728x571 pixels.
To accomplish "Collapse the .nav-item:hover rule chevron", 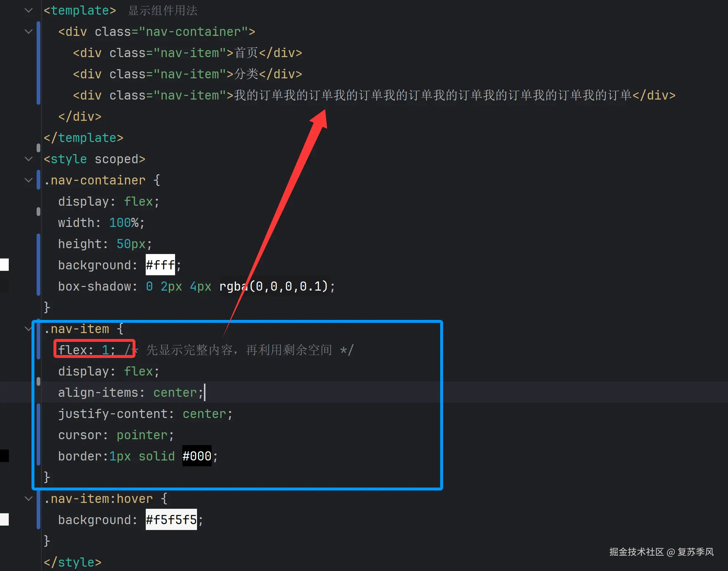I will click(x=29, y=499).
